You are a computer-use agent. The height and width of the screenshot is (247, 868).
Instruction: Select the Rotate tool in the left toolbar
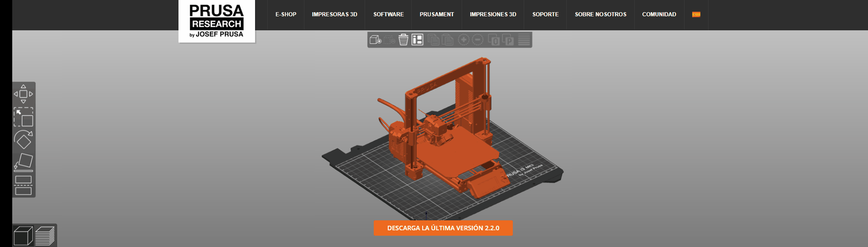click(24, 139)
